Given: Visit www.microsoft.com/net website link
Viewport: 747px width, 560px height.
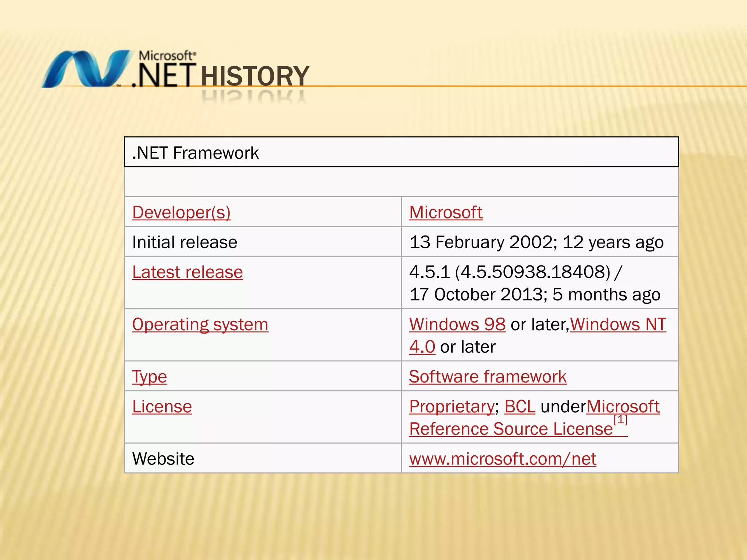Looking at the screenshot, I should tap(503, 459).
